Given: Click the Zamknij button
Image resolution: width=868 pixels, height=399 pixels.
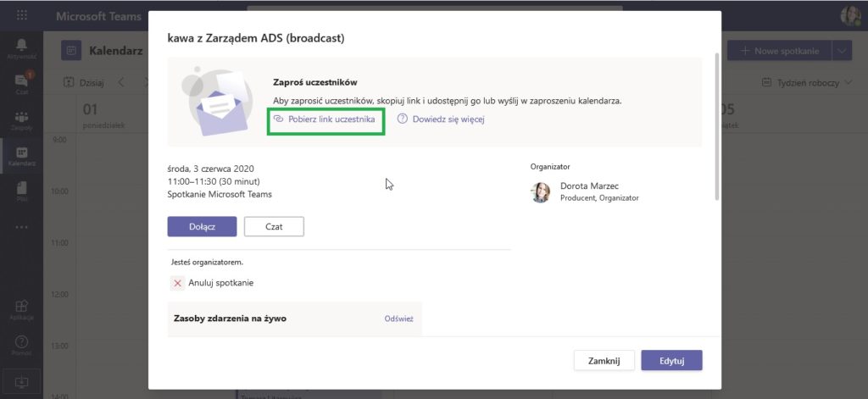Looking at the screenshot, I should point(604,361).
